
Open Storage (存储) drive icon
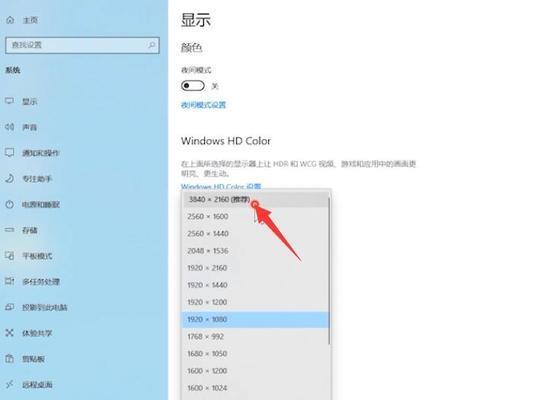click(10, 230)
